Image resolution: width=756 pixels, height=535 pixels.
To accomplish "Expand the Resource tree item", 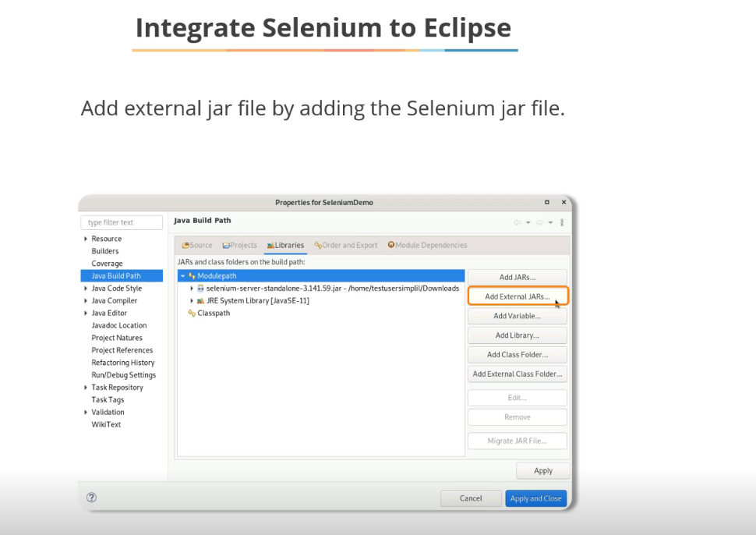I will [85, 239].
